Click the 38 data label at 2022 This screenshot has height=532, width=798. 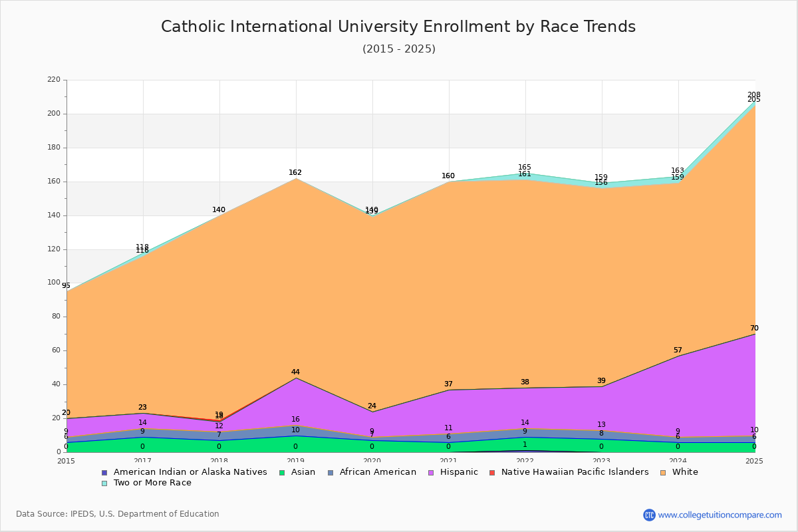coord(525,382)
